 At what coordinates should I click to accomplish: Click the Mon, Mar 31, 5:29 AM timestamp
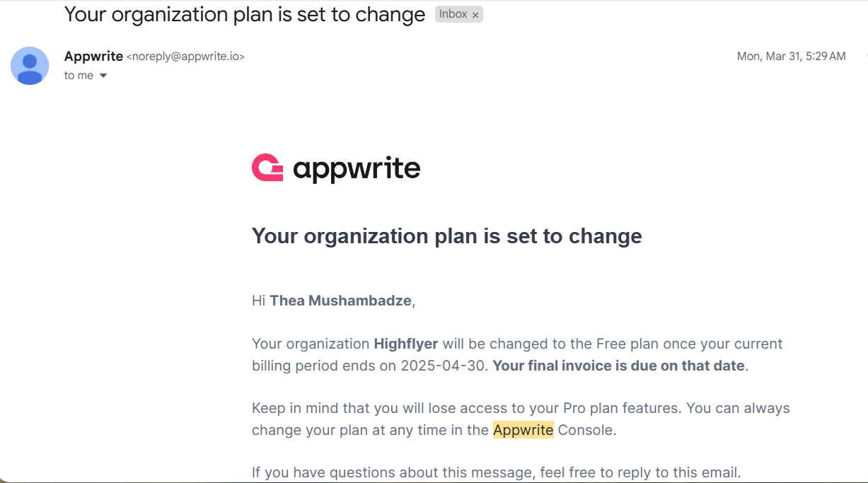coord(791,57)
